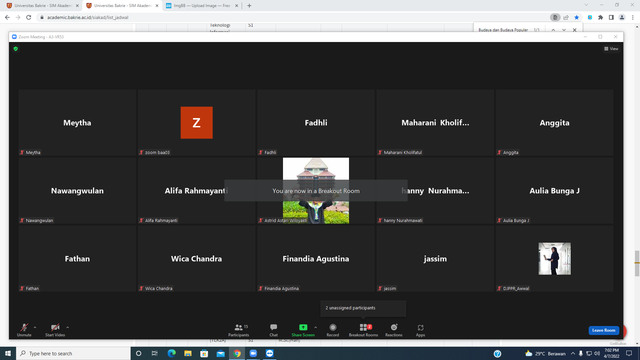Select Meytha participant tile

77,122
